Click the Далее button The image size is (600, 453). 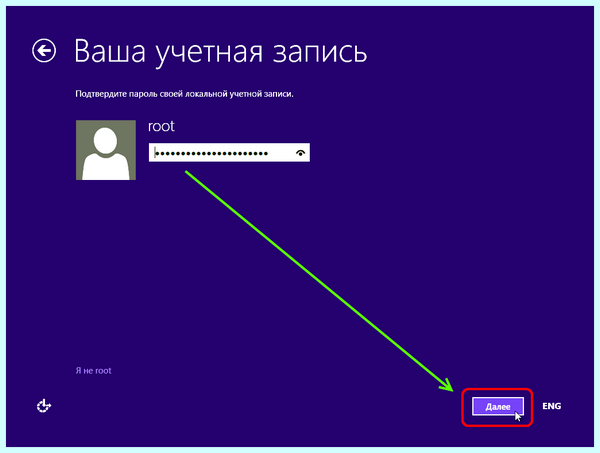[x=497, y=406]
